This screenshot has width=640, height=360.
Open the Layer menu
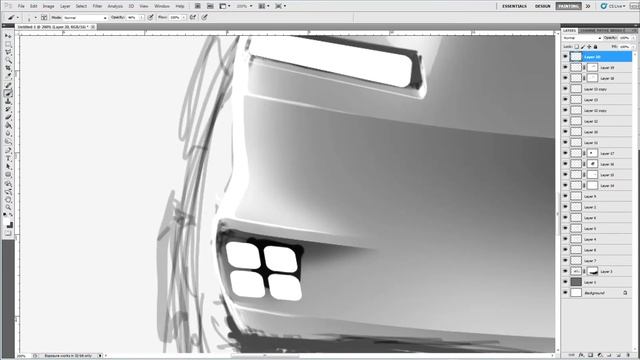65,6
